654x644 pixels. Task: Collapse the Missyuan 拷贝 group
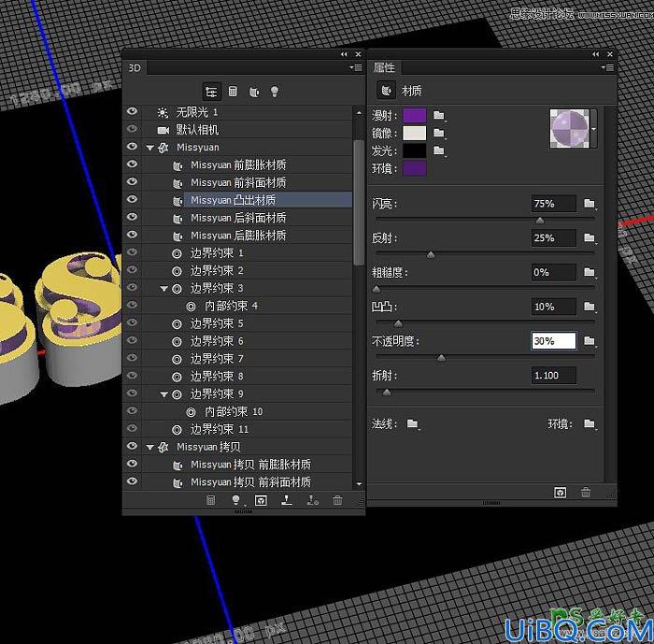pyautogui.click(x=150, y=448)
